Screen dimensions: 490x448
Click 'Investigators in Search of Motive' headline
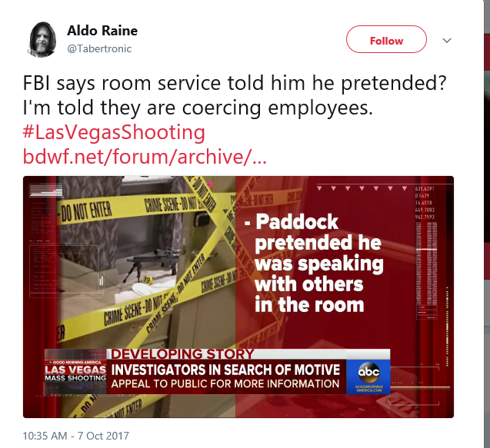click(x=225, y=370)
